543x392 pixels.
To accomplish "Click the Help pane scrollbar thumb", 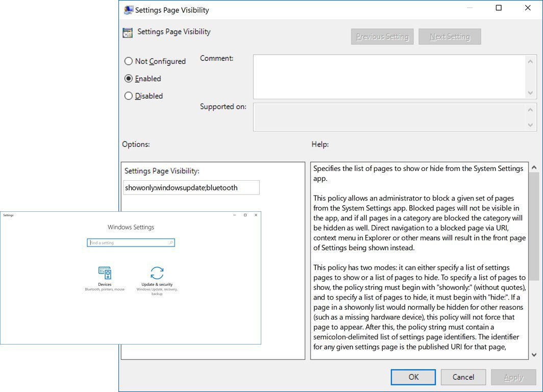I will [534, 227].
